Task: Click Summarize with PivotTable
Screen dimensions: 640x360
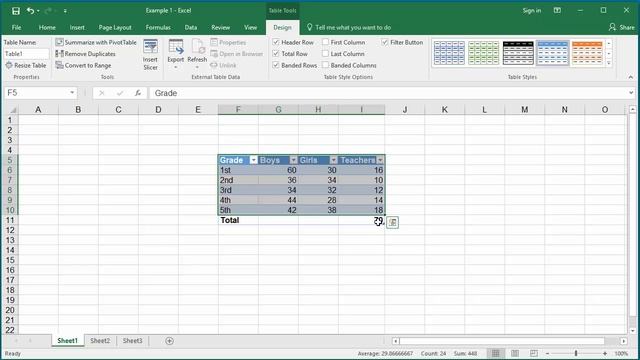Action: [96, 42]
